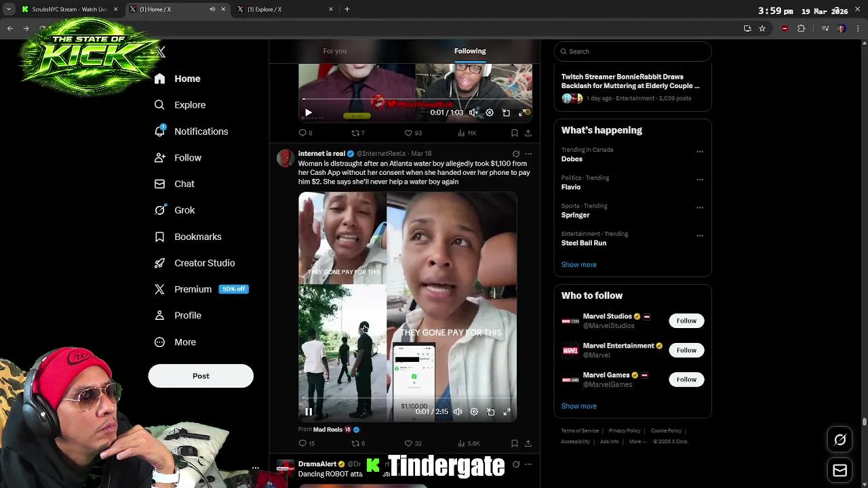
Task: Open @InternetReels handle link
Action: tap(381, 154)
